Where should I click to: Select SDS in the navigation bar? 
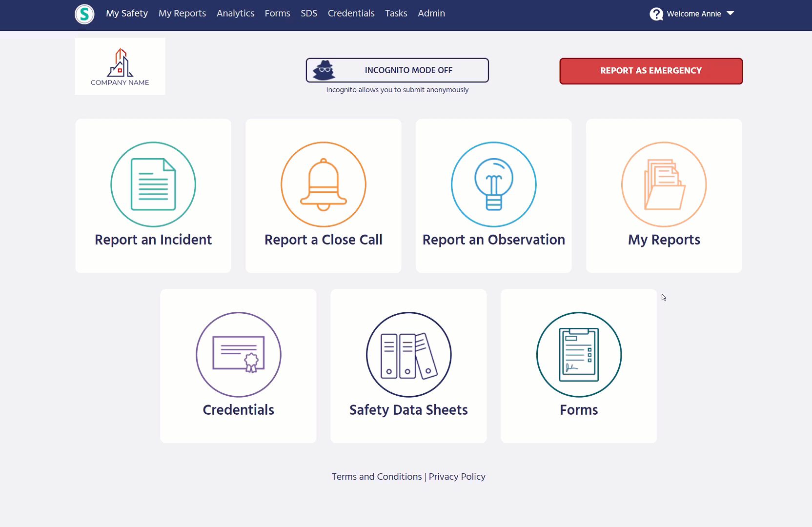309,14
